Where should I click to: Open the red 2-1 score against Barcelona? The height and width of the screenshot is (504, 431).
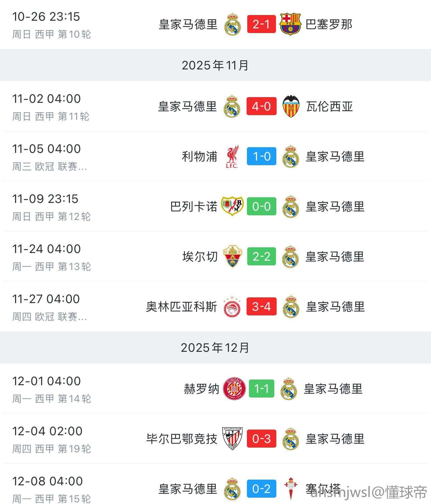pos(261,24)
